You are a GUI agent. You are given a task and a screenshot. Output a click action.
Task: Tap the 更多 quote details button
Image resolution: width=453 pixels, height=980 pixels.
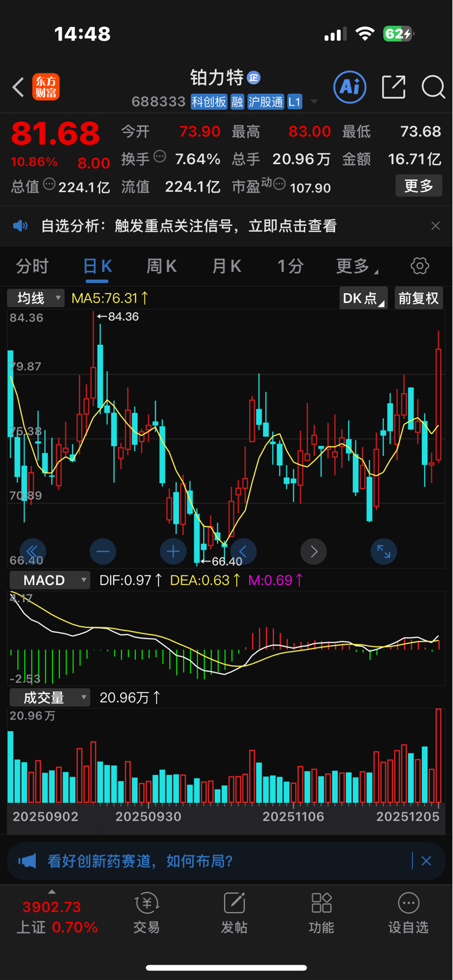(x=419, y=186)
